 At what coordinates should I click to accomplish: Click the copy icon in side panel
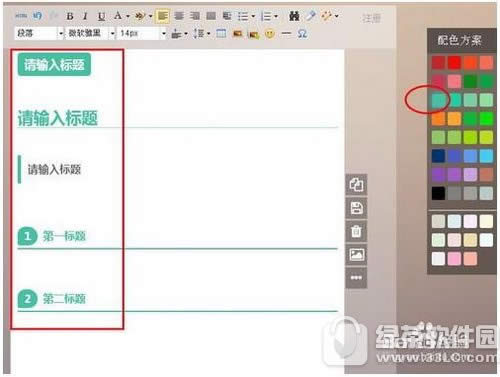click(x=356, y=184)
